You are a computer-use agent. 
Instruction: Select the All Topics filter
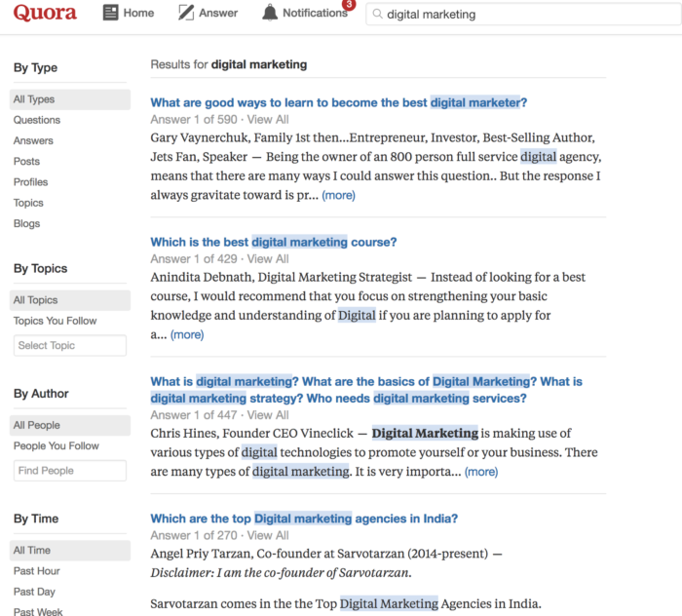[70, 300]
